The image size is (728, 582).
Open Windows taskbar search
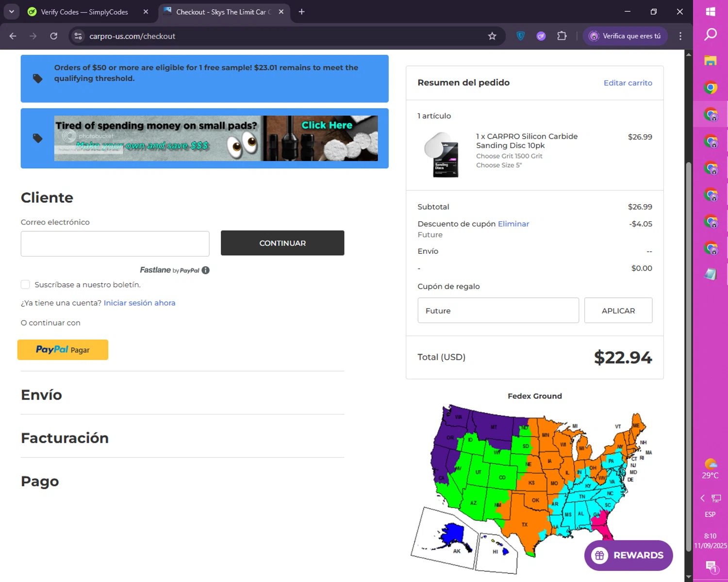coord(711,34)
